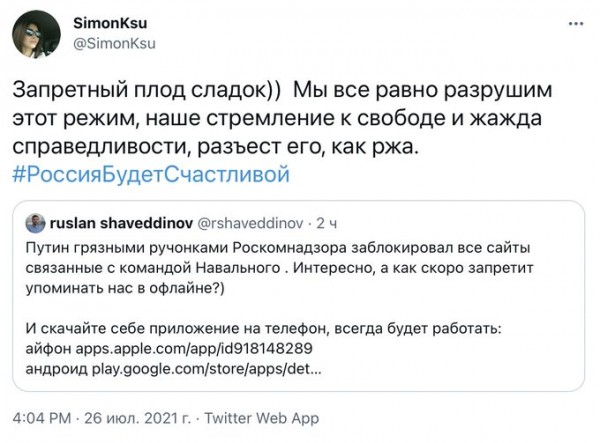Click the bold SimonKsu display name
The image size is (600, 443).
[x=110, y=23]
